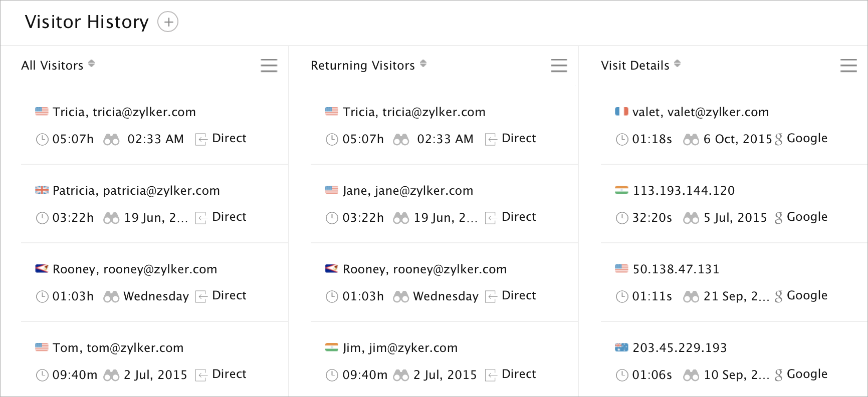Click the Google icon for 113.193.144.120
The height and width of the screenshot is (397, 868).
point(778,218)
